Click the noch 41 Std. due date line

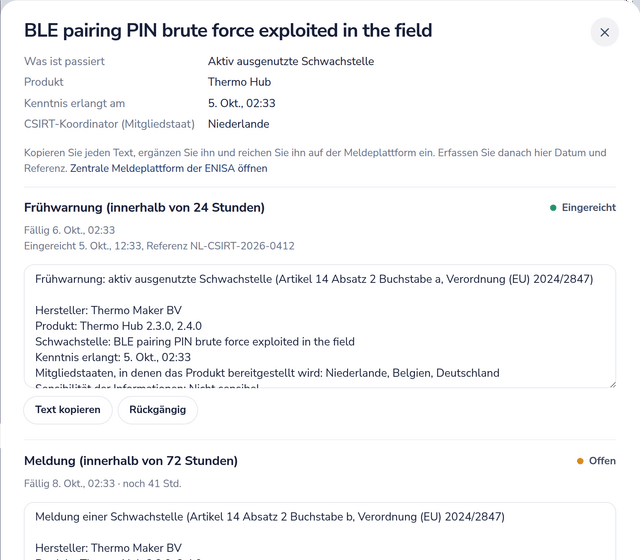(x=102, y=484)
